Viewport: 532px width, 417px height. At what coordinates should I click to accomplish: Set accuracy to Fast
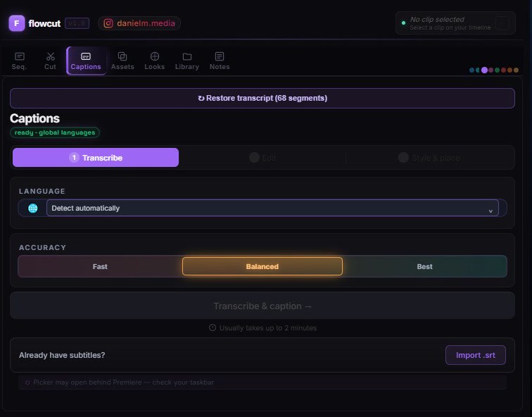click(100, 266)
